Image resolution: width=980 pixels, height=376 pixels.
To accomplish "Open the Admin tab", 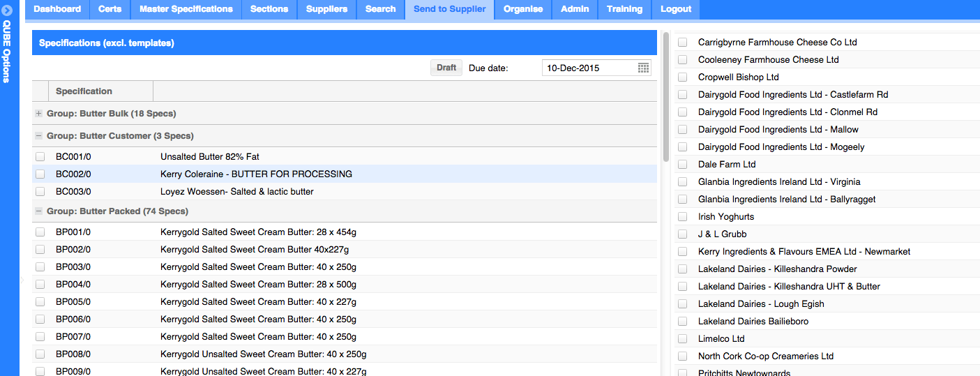I will [x=575, y=9].
